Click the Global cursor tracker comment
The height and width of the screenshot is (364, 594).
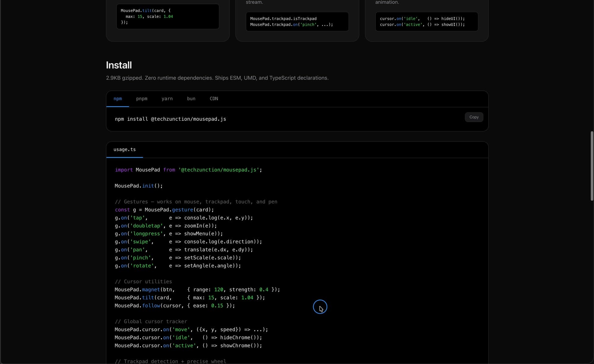(x=151, y=321)
